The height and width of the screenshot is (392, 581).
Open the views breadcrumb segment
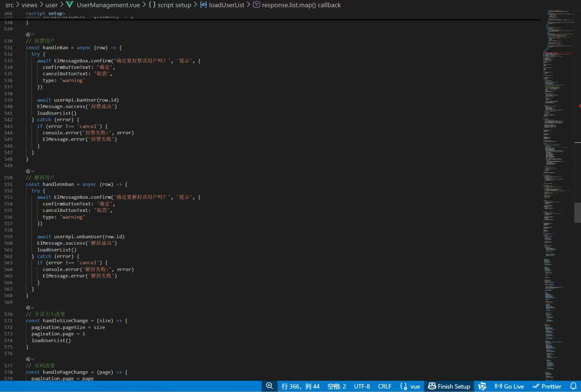(x=29, y=5)
